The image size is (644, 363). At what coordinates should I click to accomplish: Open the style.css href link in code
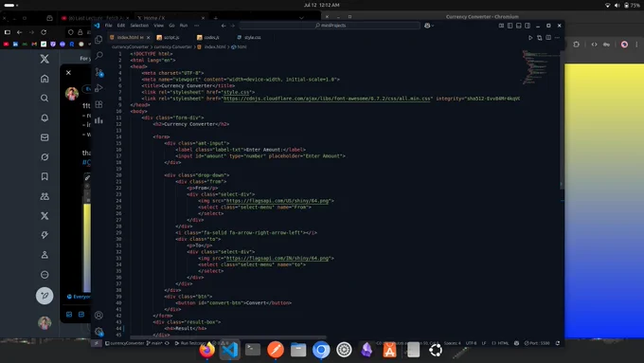pyautogui.click(x=236, y=92)
